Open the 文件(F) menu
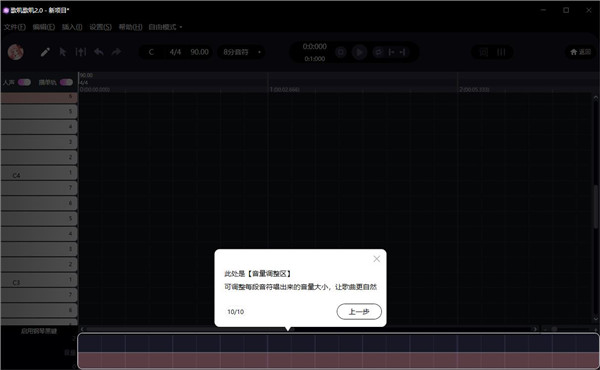 (x=15, y=27)
